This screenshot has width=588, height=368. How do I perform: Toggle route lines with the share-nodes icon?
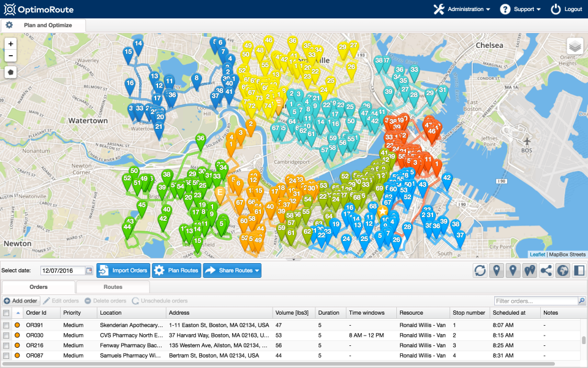pyautogui.click(x=546, y=270)
